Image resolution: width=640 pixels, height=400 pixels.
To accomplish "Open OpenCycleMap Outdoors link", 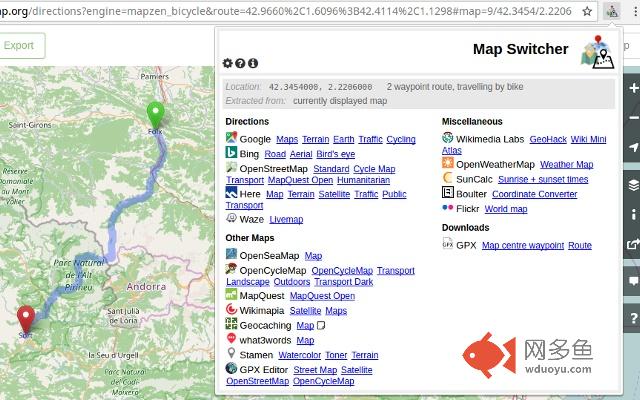I will [292, 282].
